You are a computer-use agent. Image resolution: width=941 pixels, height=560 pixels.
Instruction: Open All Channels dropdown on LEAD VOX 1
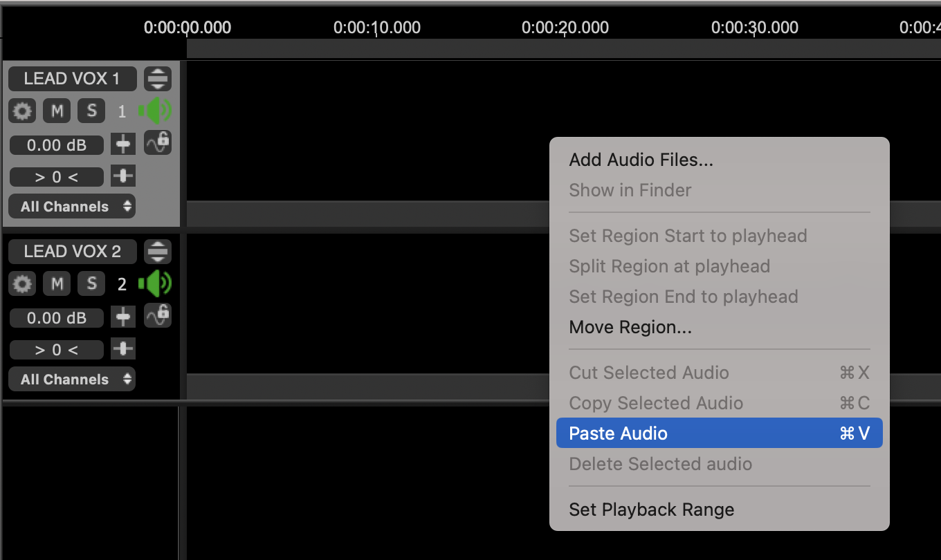point(72,206)
